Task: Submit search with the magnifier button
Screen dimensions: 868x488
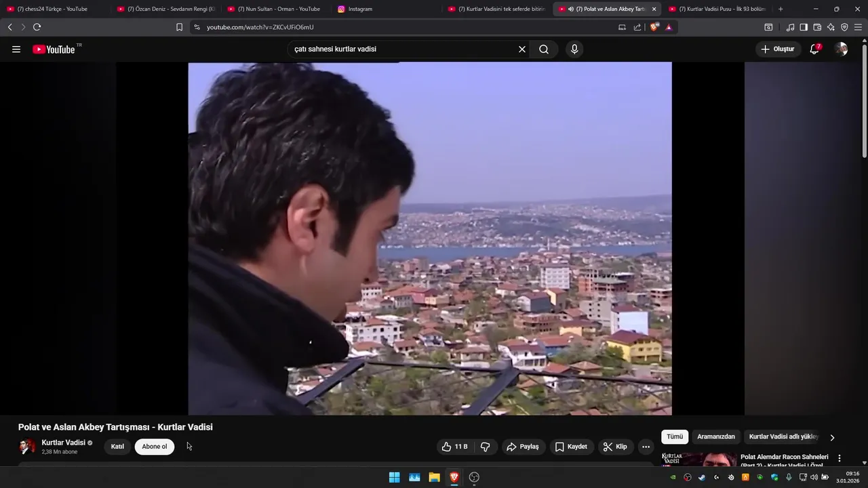Action: click(x=544, y=49)
